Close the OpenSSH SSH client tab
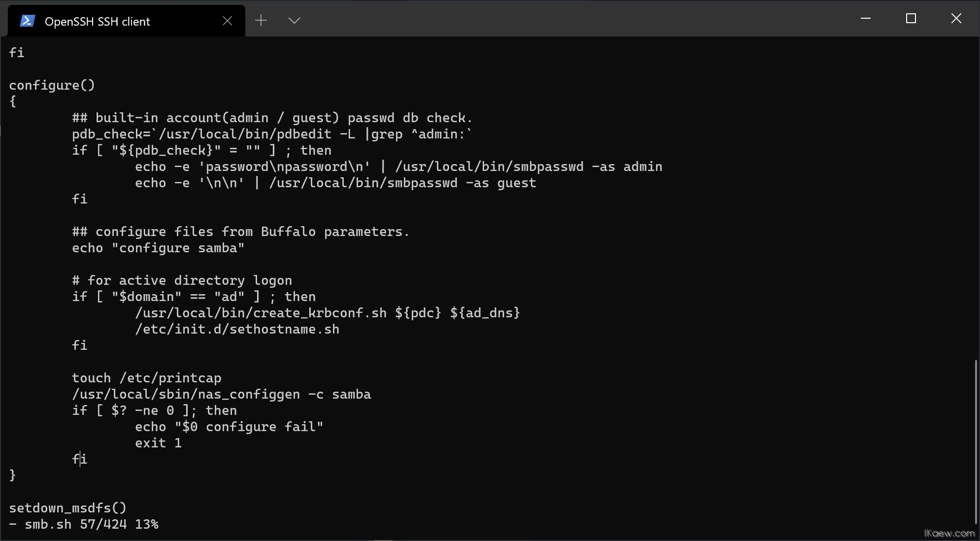Image resolution: width=980 pixels, height=541 pixels. point(227,21)
